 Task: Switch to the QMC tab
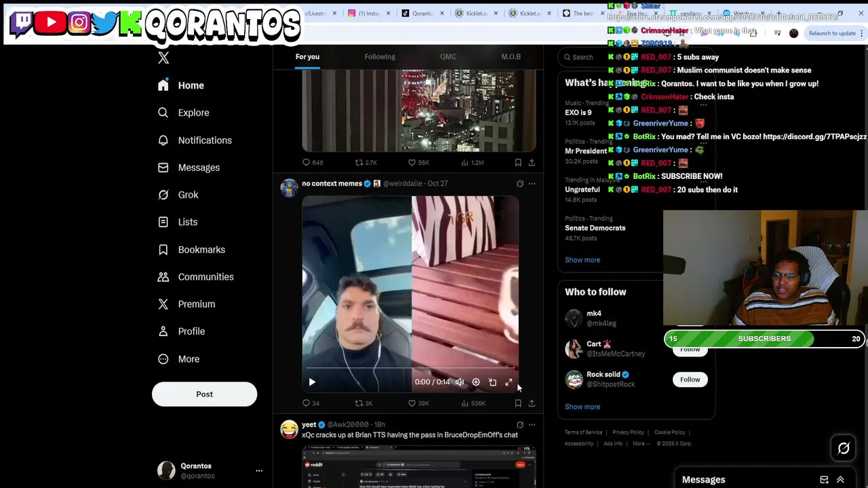pyautogui.click(x=448, y=56)
